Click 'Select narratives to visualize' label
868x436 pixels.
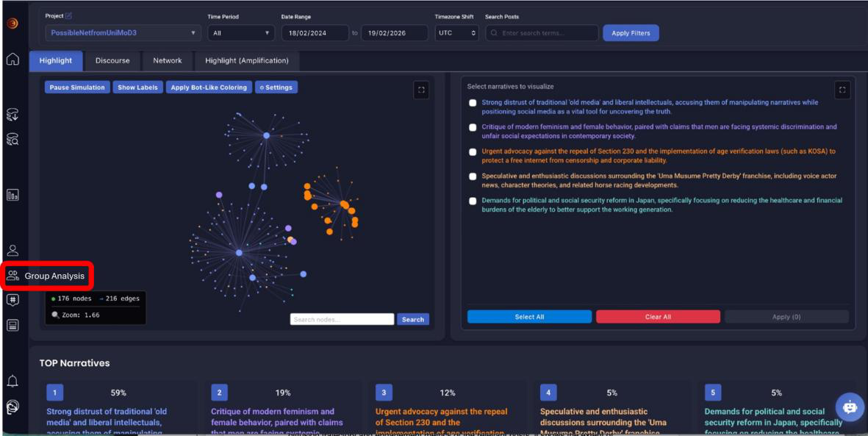(x=510, y=87)
